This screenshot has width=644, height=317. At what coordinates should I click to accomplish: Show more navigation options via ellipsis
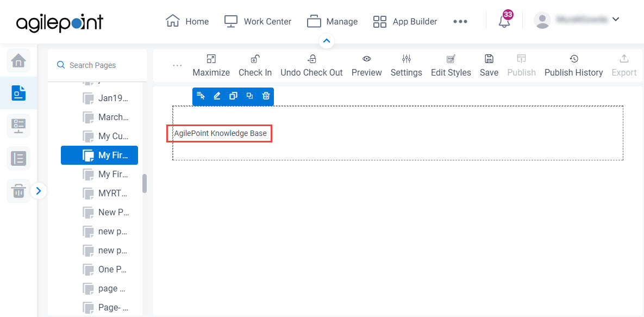pos(460,21)
